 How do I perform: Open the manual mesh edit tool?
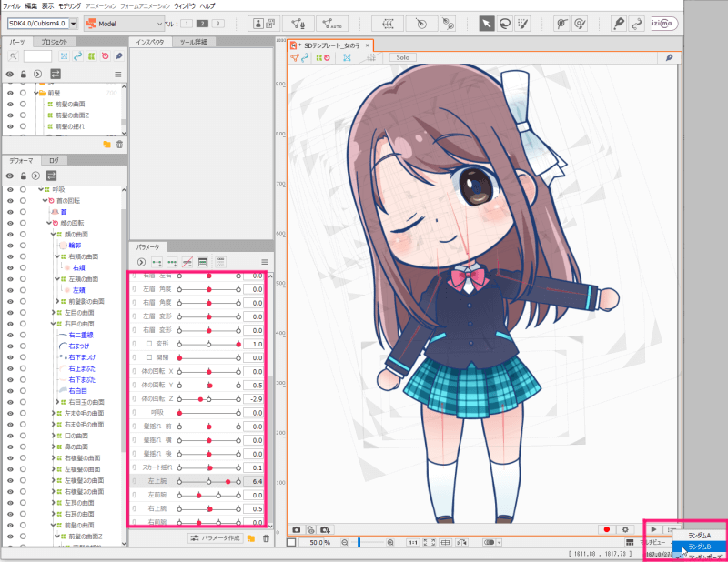298,24
